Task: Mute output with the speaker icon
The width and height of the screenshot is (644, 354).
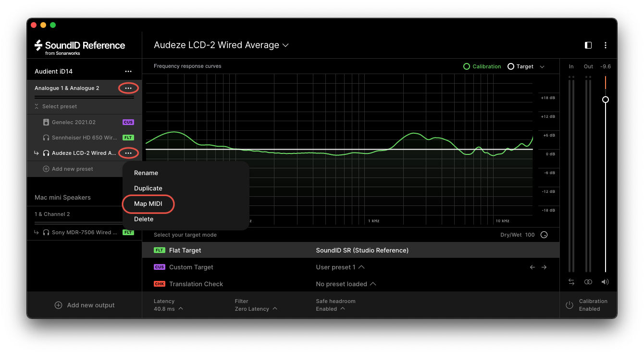Action: pos(605,282)
